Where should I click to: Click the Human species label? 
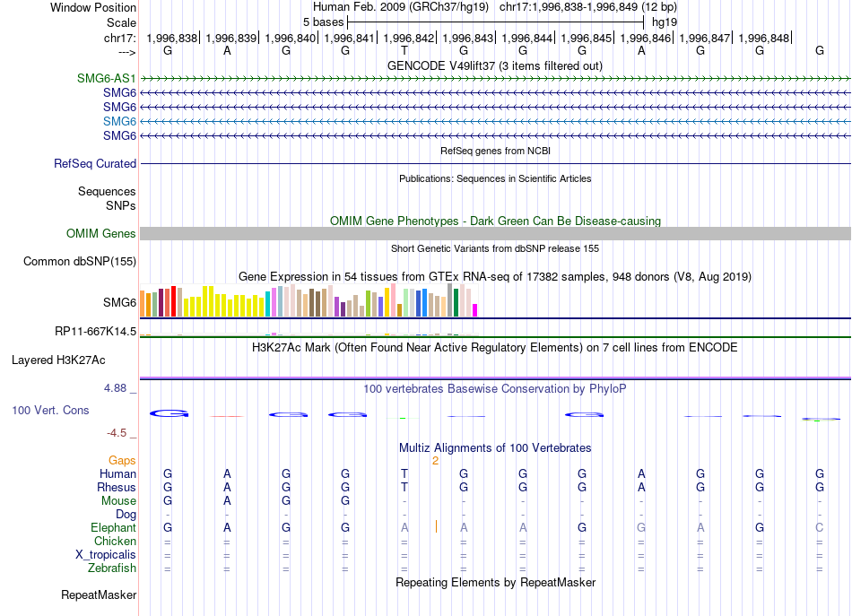pos(117,473)
